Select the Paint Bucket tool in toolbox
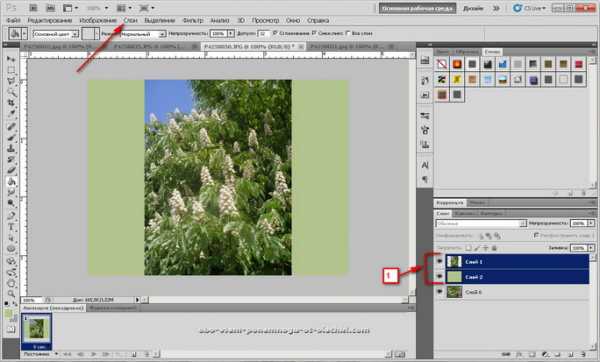Image resolution: width=600 pixels, height=362 pixels. click(11, 181)
